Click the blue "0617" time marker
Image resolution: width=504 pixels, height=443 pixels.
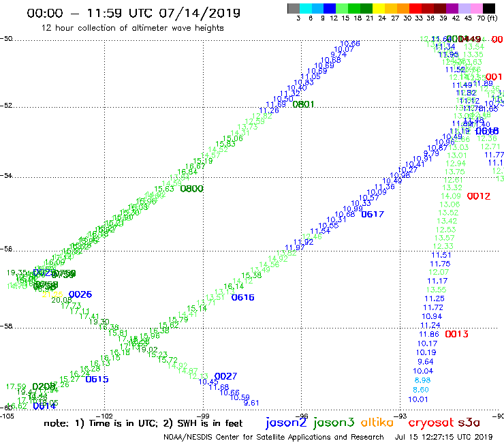tap(373, 214)
